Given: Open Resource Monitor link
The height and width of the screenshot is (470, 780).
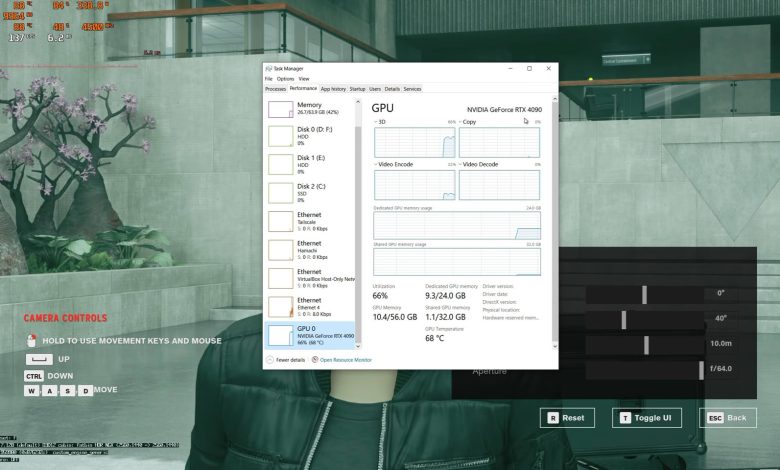Looking at the screenshot, I should tap(346, 360).
